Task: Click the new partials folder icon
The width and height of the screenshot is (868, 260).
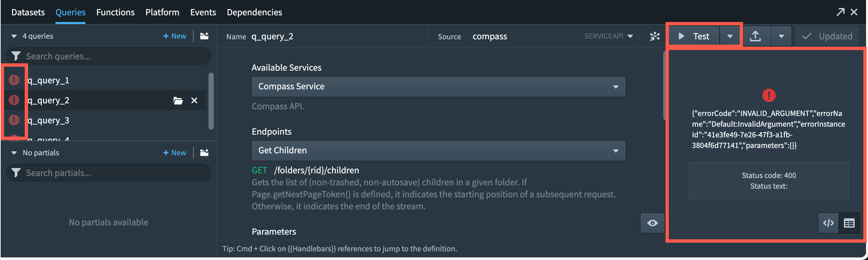Action: [x=204, y=153]
